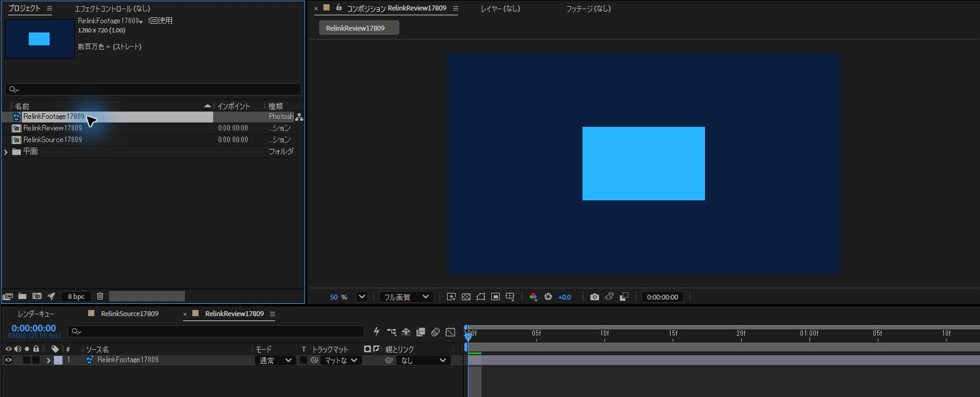
Task: Toggle solo switch for RelinkFootage17809 layer
Action: click(27, 360)
